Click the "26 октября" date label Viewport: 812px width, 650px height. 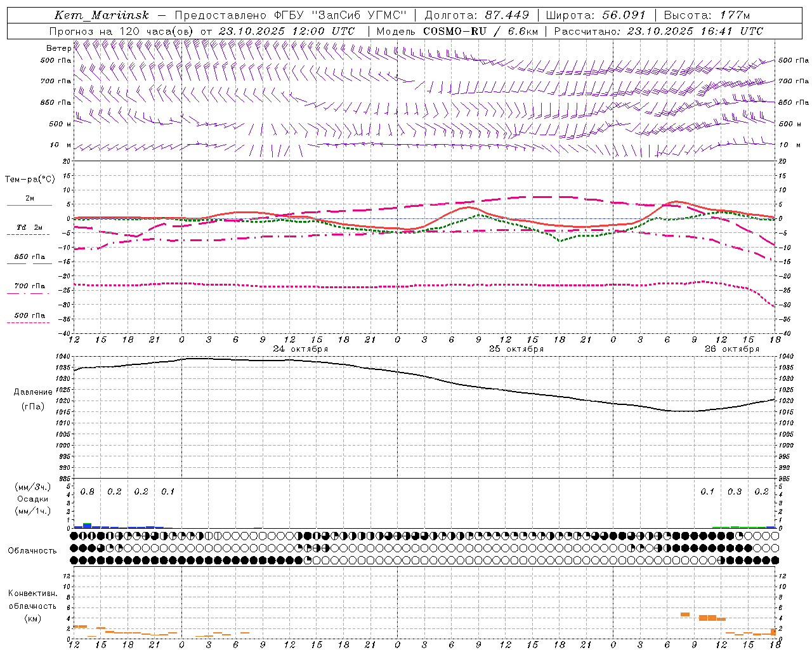tap(732, 349)
